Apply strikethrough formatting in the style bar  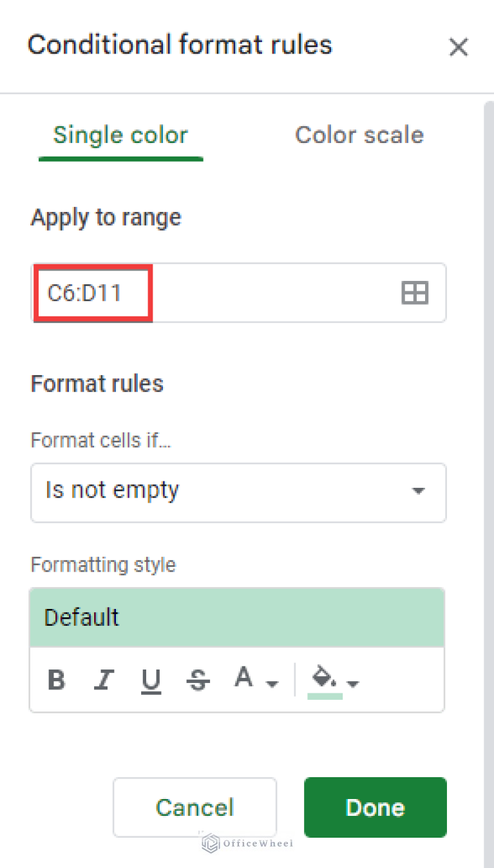197,679
